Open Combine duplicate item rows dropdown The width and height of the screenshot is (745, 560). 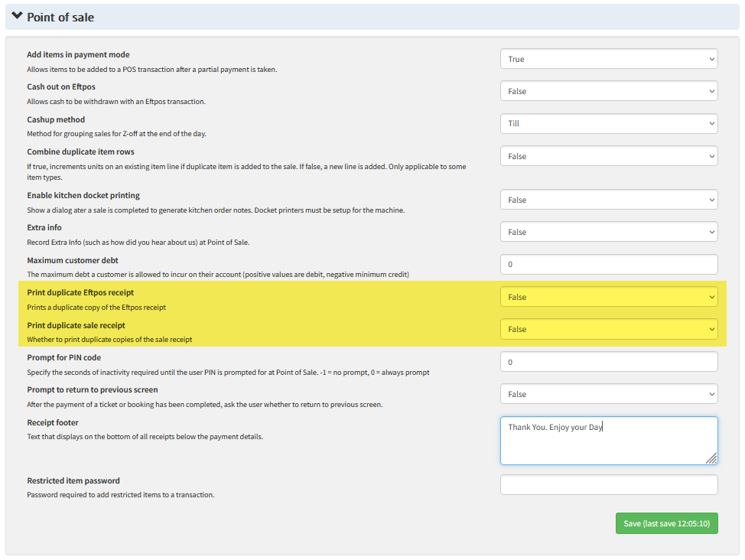(x=609, y=156)
